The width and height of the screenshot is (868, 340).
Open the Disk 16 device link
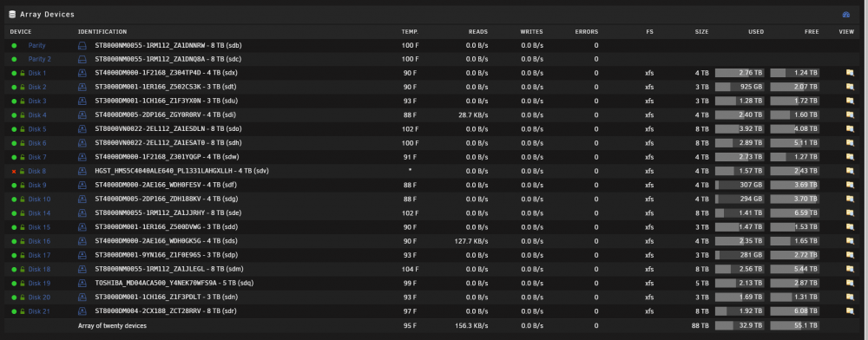(39, 241)
